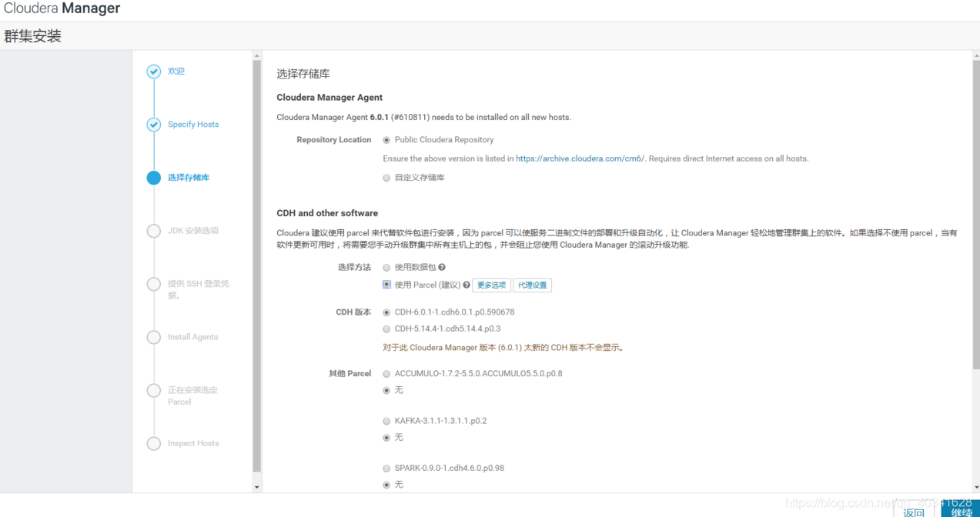Viewport: 980px width, 517px height.
Task: Open the 提供 SSH 登录凭据 wizard step
Action: click(199, 289)
